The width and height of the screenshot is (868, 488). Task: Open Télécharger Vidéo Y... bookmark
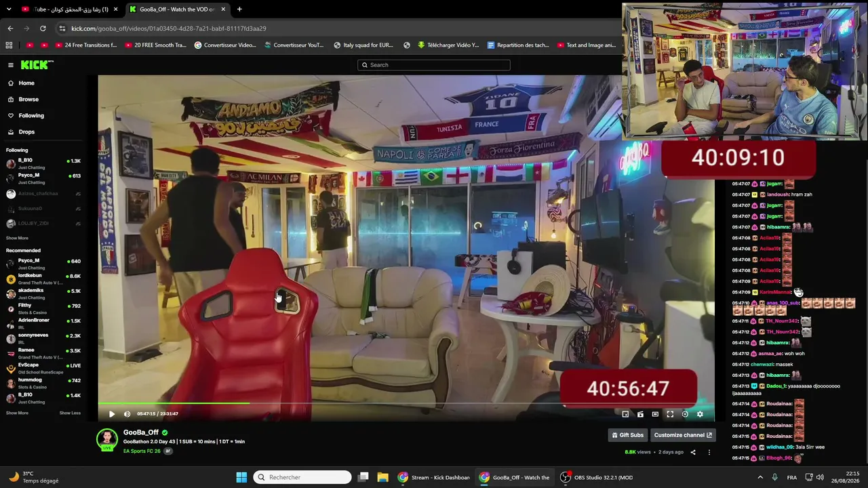448,45
